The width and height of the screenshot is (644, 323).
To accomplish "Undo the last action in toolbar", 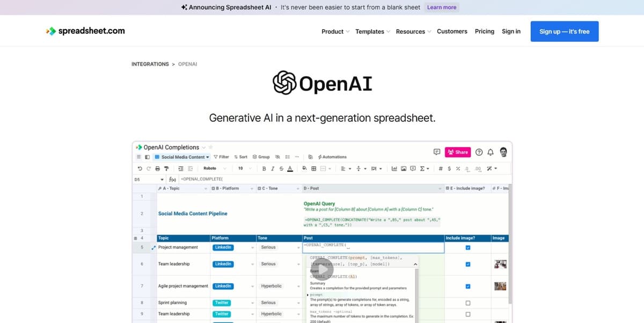I will (140, 168).
